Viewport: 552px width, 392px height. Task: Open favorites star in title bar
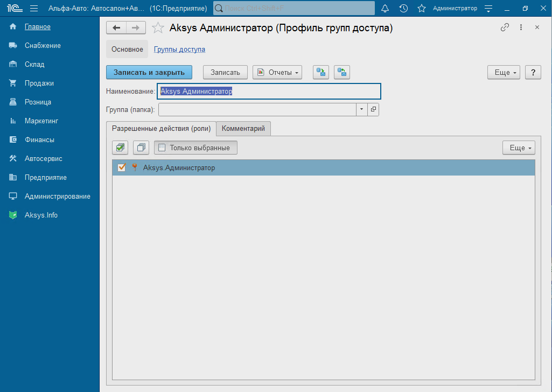[421, 8]
